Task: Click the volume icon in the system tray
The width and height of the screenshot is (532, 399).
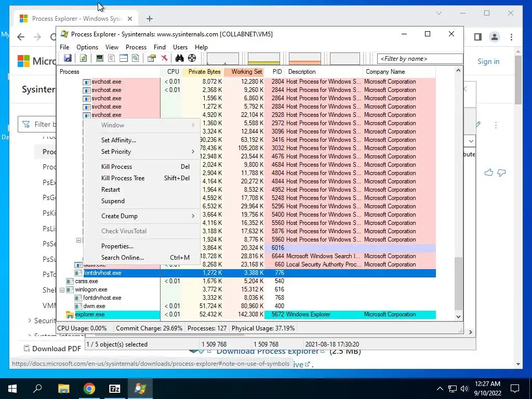Action: point(464,389)
